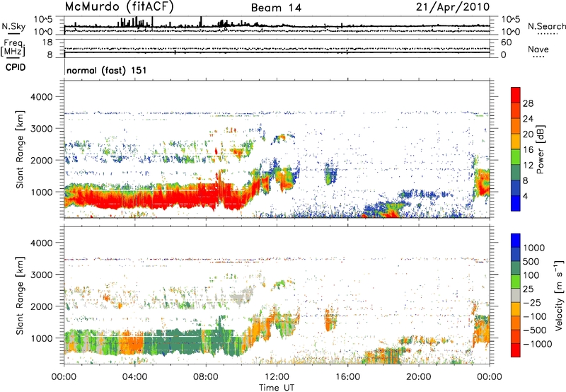Click the "20" value on the power color bar
Image resolution: width=566 pixels, height=392 pixels.
coord(528,134)
